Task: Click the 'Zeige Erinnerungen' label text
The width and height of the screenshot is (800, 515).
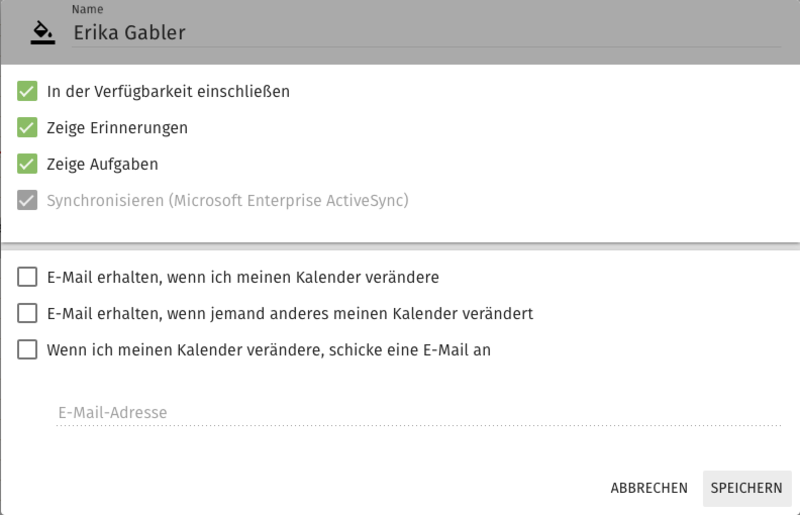Action: tap(117, 128)
